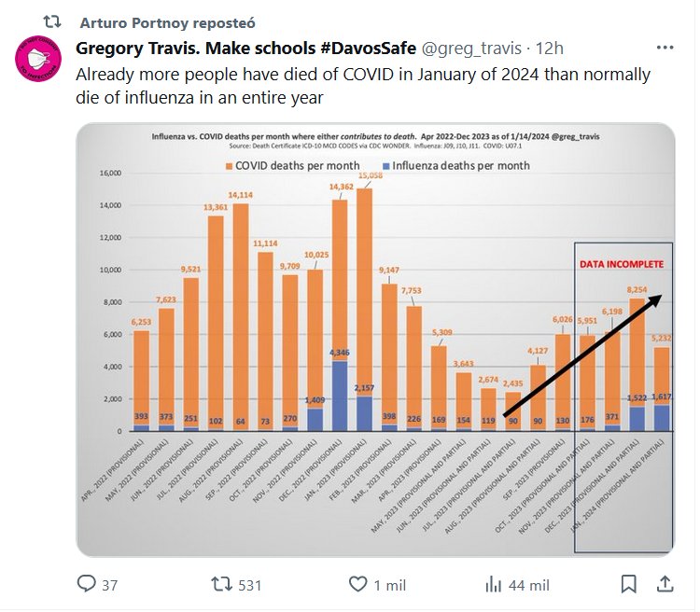
Task: Open tweet analytics via the views icon
Action: (x=494, y=584)
